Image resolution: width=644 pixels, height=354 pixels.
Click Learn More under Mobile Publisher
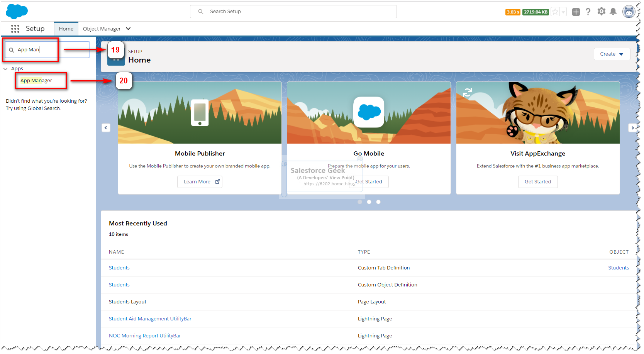click(200, 181)
